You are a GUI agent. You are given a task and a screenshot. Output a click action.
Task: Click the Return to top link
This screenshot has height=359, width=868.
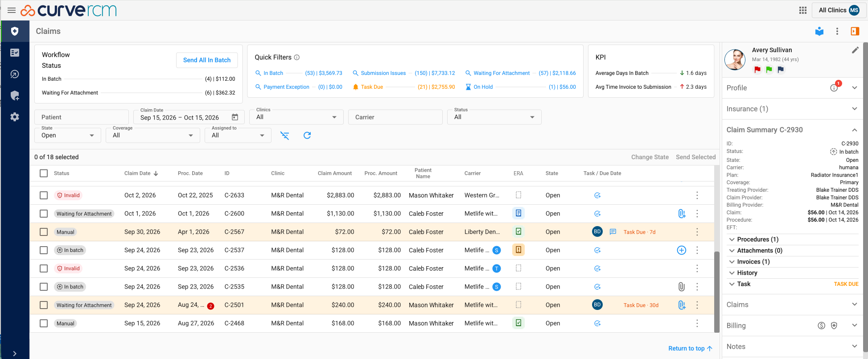click(691, 349)
